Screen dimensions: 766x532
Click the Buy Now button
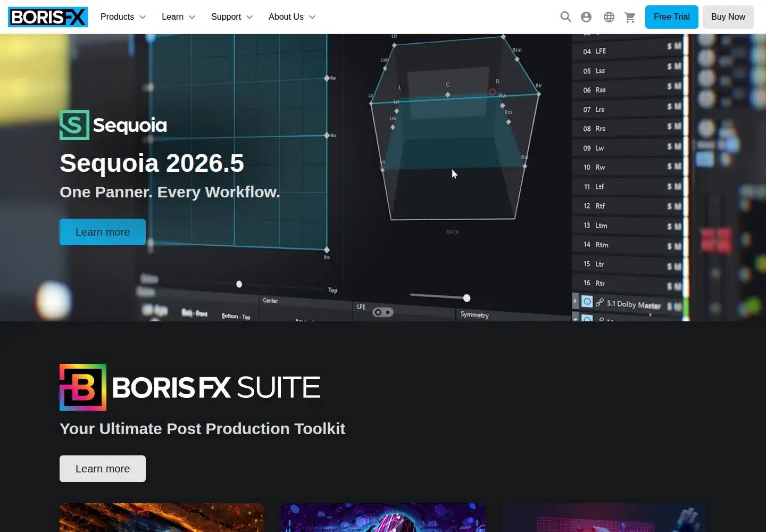pos(728,17)
